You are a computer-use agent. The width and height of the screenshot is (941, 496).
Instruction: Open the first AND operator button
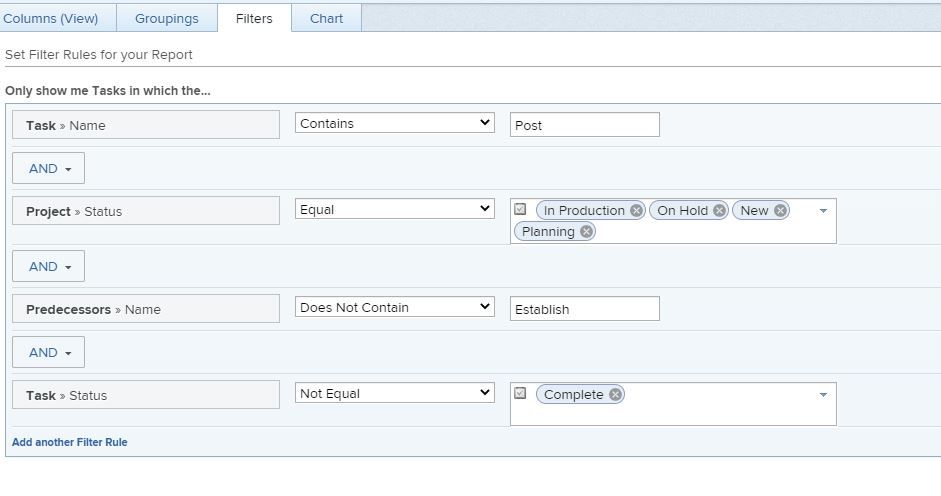[x=48, y=169]
